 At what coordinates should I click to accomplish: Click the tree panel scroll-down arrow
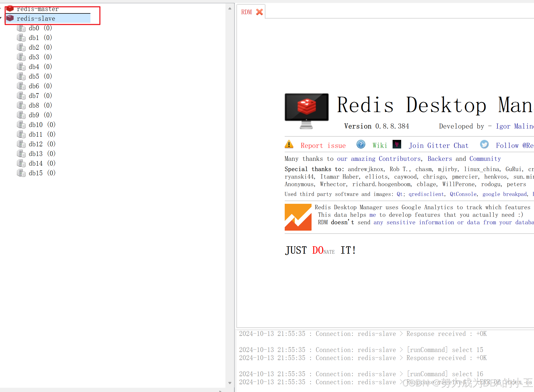click(230, 383)
